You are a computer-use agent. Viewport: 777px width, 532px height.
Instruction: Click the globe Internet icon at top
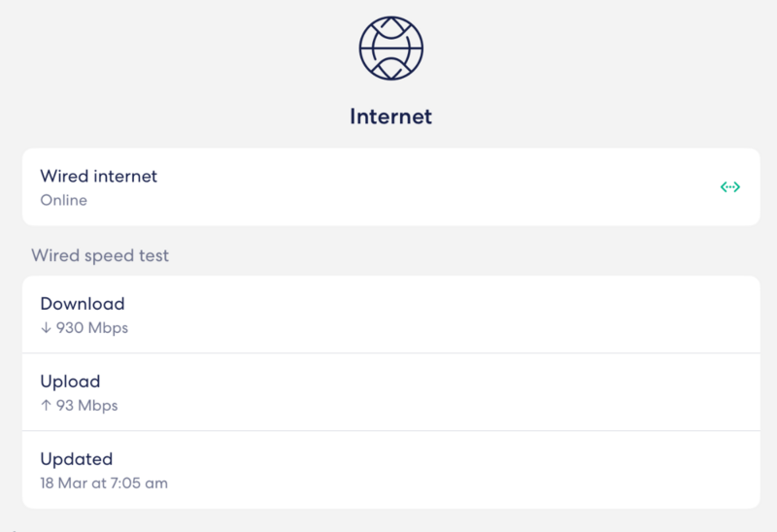[x=391, y=47]
